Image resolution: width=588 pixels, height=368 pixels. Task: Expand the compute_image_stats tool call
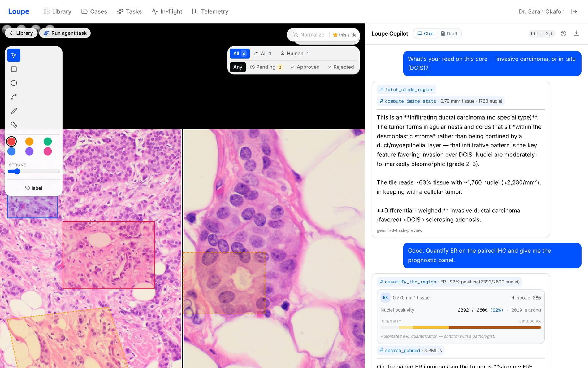pyautogui.click(x=441, y=101)
